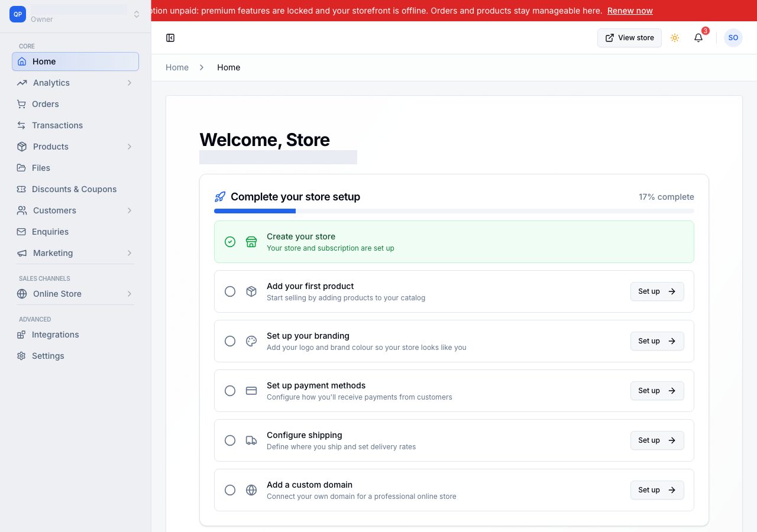Click the Welcome, Store heading
The width and height of the screenshot is (757, 532).
click(264, 140)
